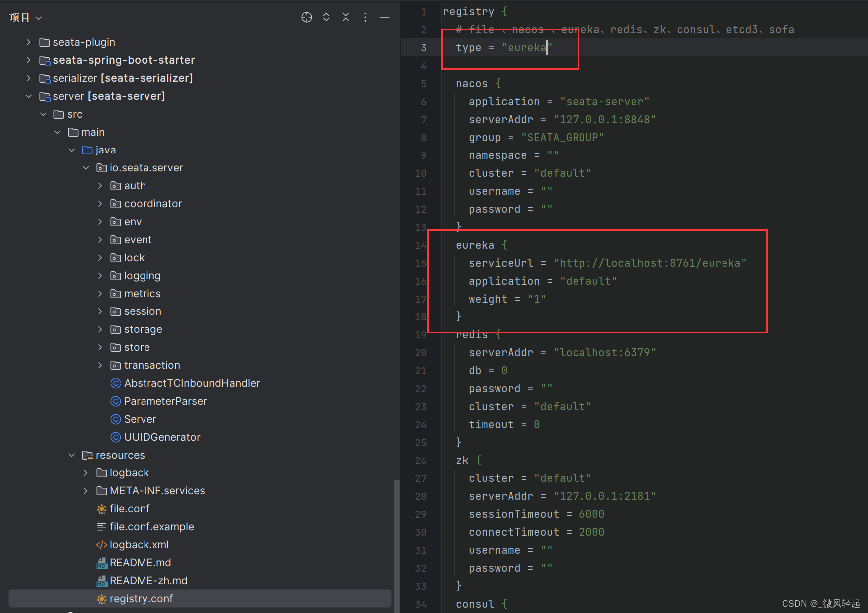Click the logback.xml file icon
868x613 pixels.
click(x=102, y=545)
